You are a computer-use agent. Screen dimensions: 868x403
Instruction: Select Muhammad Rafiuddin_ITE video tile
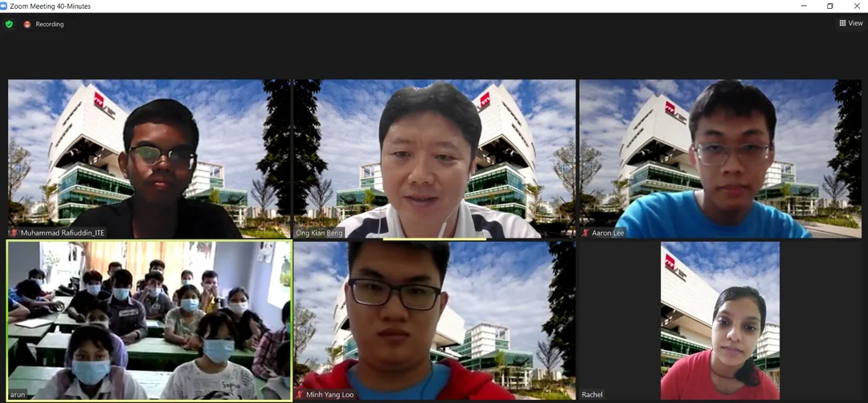pyautogui.click(x=149, y=159)
